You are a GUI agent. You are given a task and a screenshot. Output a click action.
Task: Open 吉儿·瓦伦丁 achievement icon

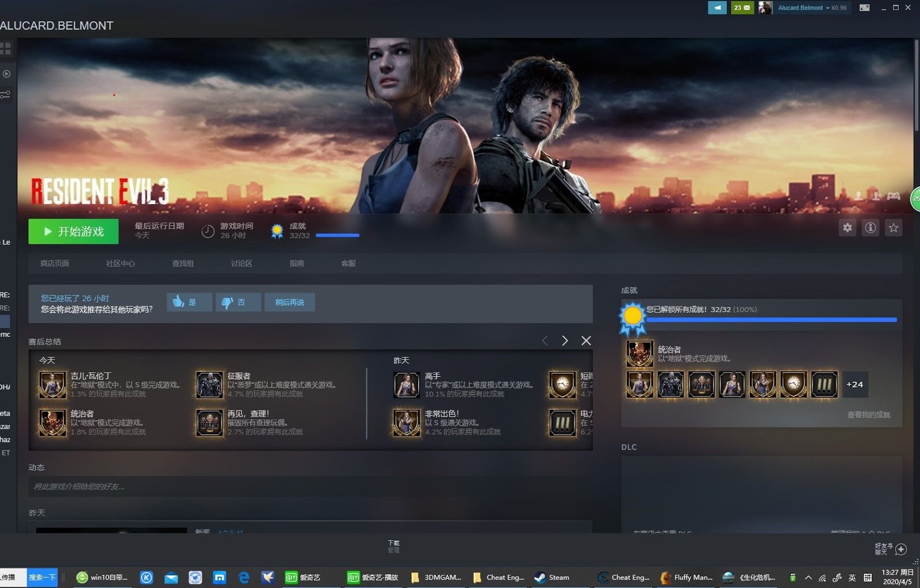tap(52, 385)
